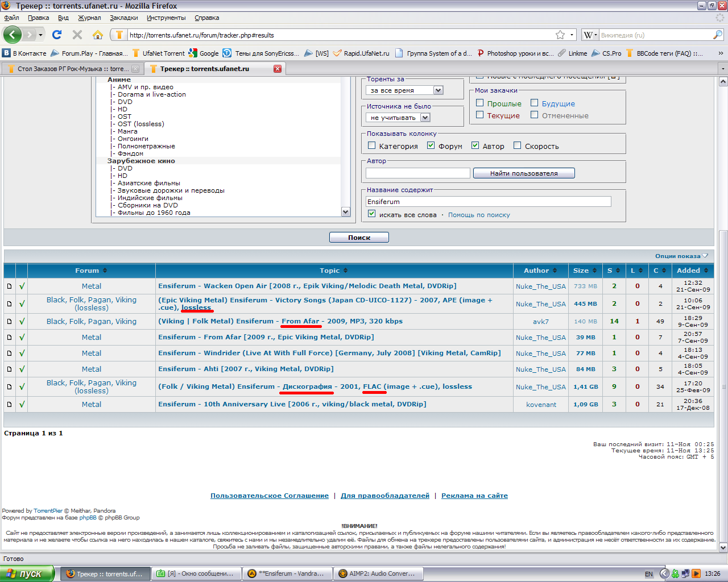The image size is (728, 582).
Task: Click the torrent icon in the 10th Anniversary Live row
Action: [x=9, y=404]
